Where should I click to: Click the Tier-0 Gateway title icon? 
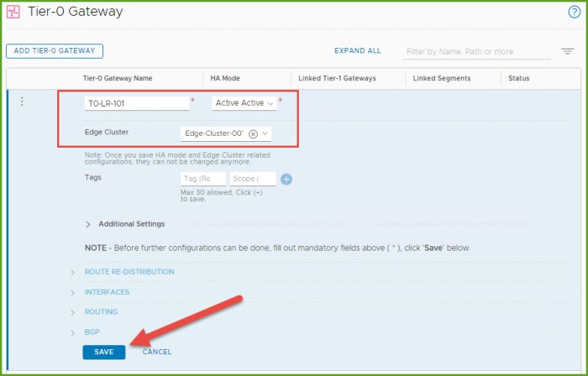click(x=13, y=12)
